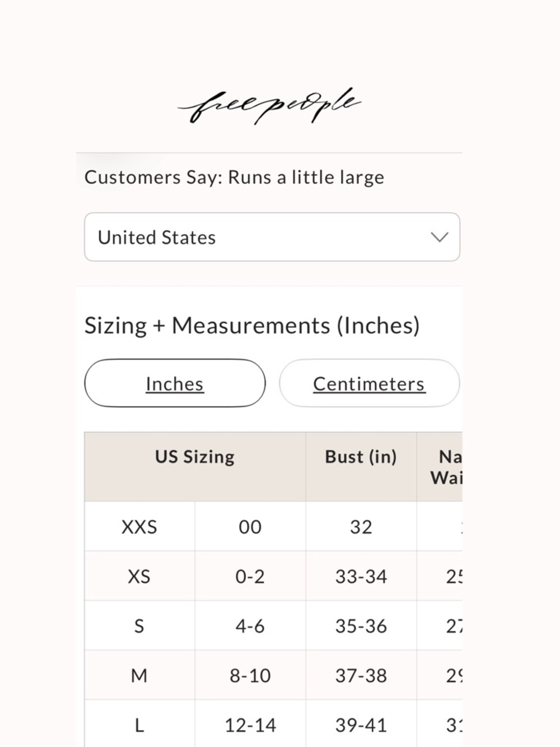560x747 pixels.
Task: Click the 33-34 bust measurement cell
Action: [x=361, y=576]
